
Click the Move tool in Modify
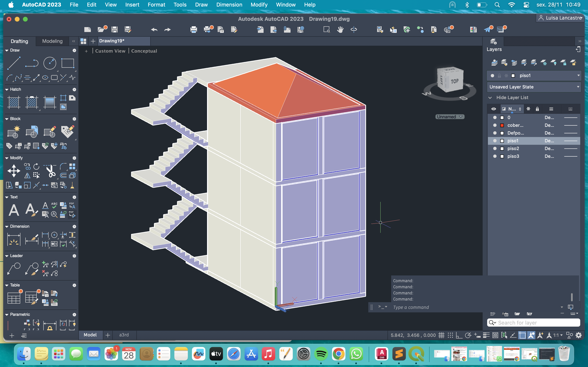[14, 171]
